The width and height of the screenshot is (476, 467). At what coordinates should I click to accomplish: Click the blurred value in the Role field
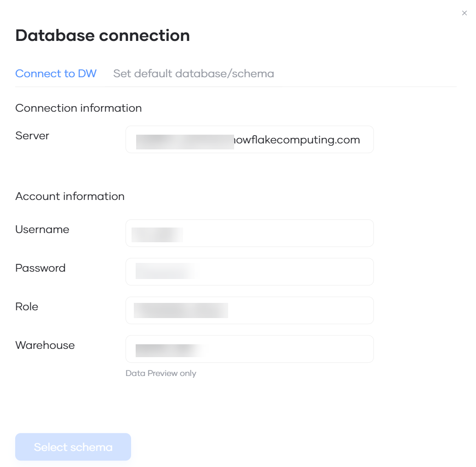click(x=181, y=310)
